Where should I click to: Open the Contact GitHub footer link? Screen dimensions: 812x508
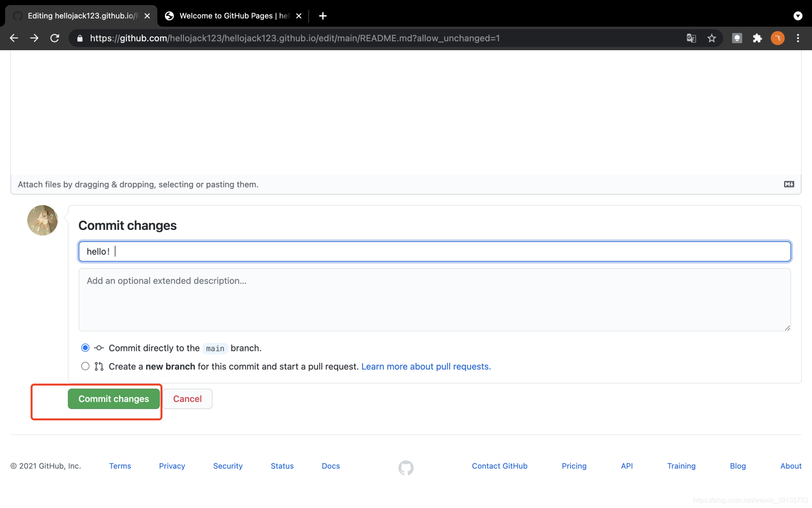click(x=499, y=466)
